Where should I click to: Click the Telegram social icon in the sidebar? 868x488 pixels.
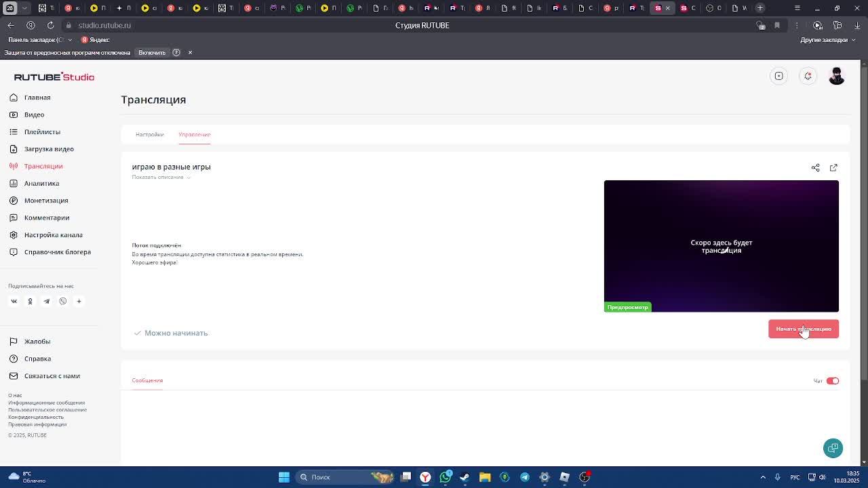[x=46, y=301]
